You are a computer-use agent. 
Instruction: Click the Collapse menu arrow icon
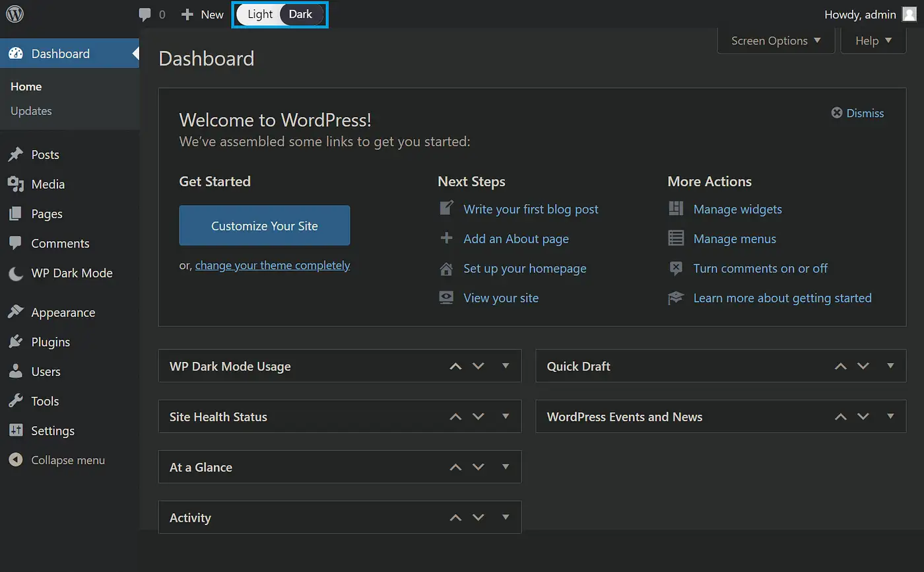click(15, 460)
